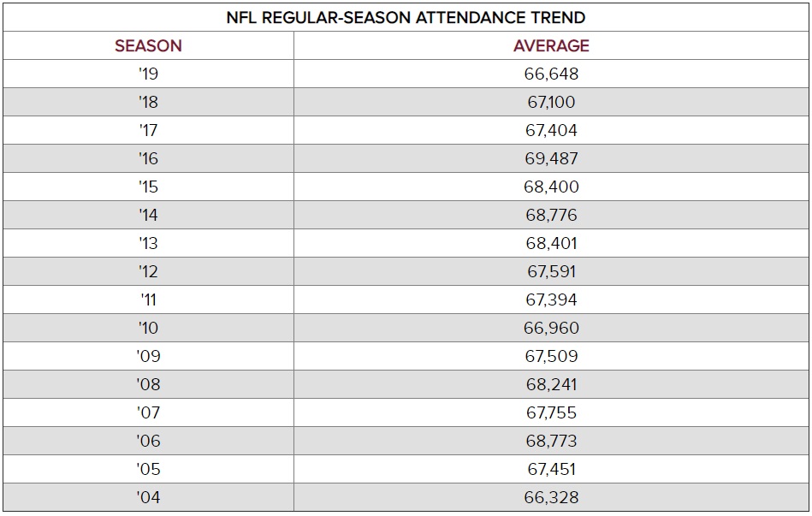Click the '18 season row
Image resolution: width=812 pixels, height=516 pixels.
tap(148, 103)
